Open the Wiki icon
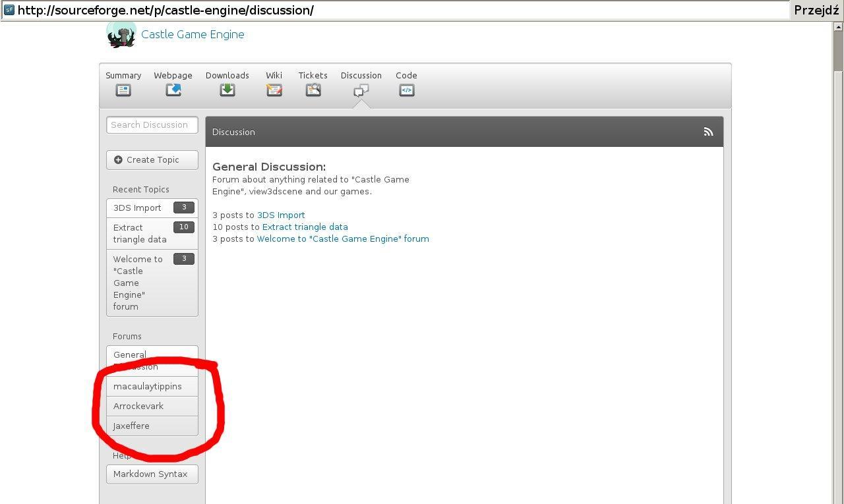This screenshot has height=504, width=844. 274,90
